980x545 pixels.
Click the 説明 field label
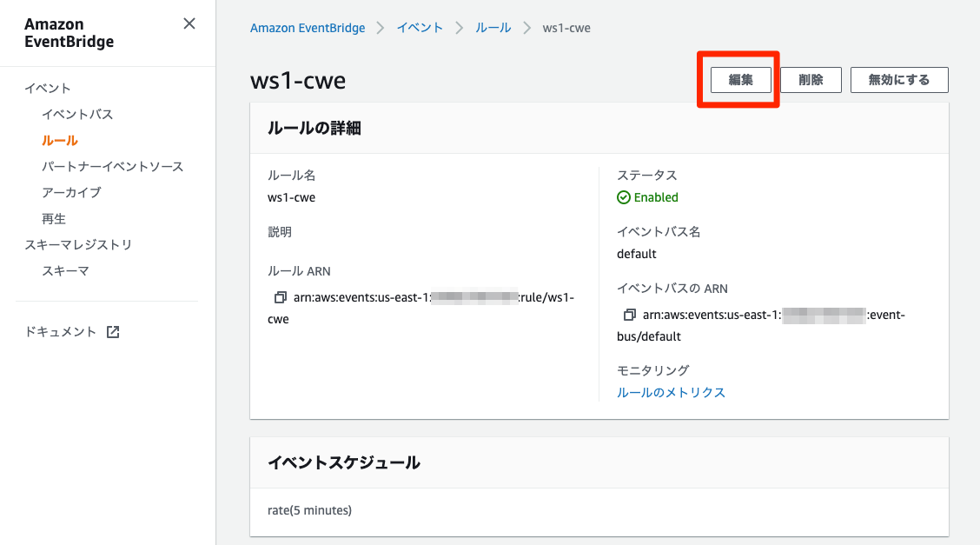click(280, 232)
